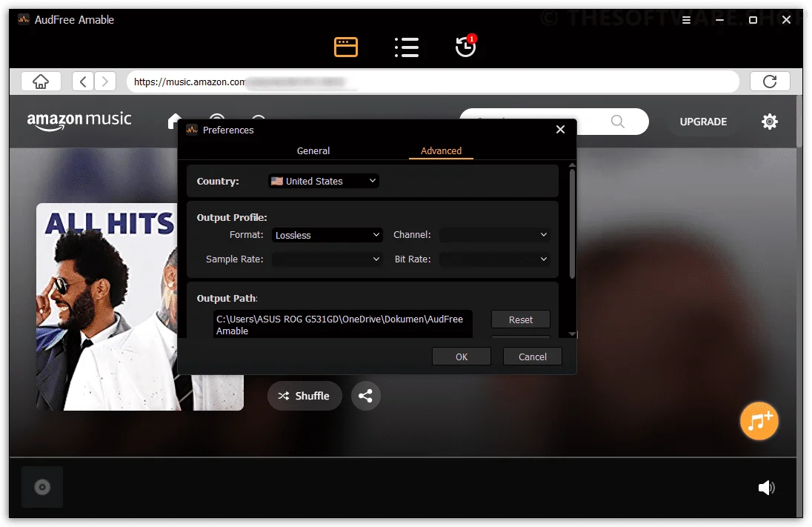Click the Amazon Music search magnifier
The width and height of the screenshot is (812, 527).
[x=617, y=122]
